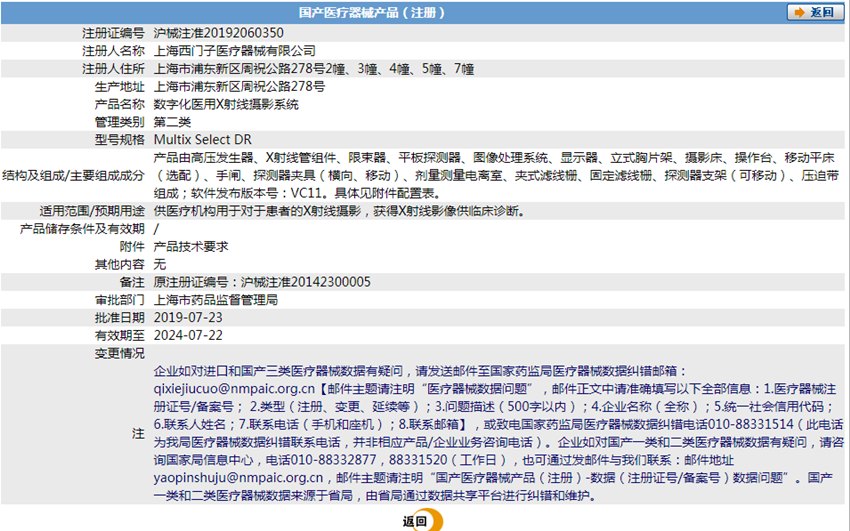850x531 pixels.
Task: Click the orange 返回 button at the bottom
Action: click(422, 521)
